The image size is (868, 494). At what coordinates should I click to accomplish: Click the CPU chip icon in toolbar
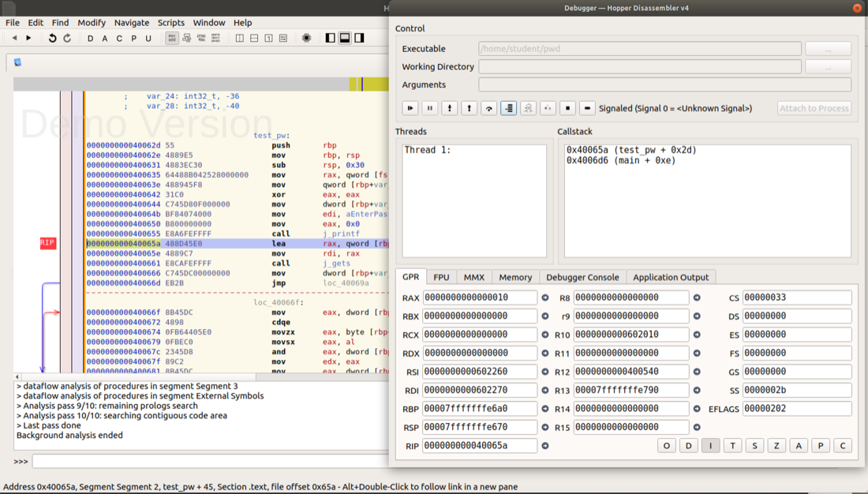(x=307, y=38)
